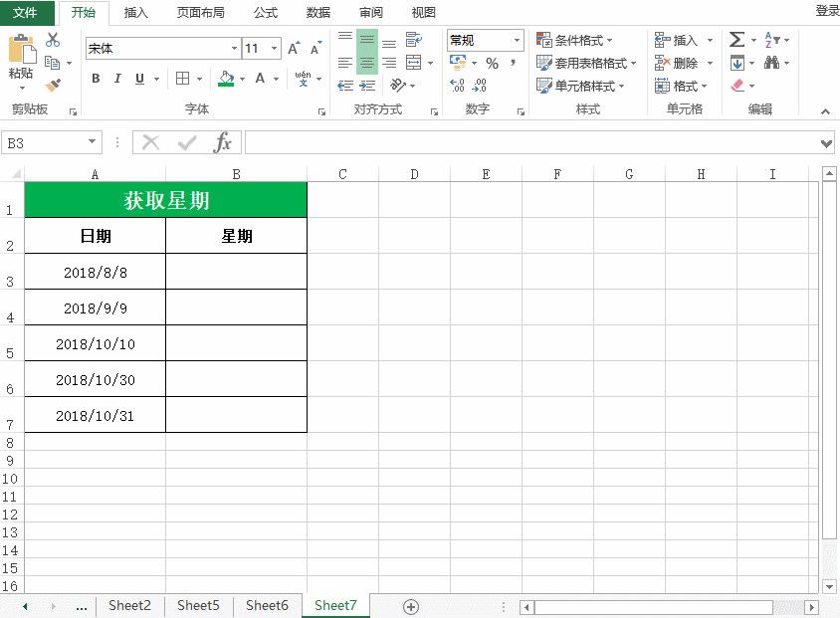Switch to the 插入 ribbon tab

tap(135, 13)
